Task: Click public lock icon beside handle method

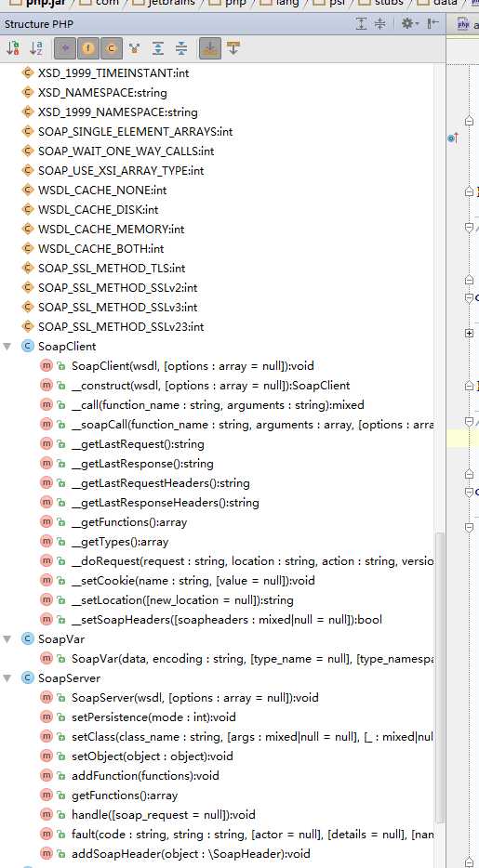Action: tap(60, 815)
